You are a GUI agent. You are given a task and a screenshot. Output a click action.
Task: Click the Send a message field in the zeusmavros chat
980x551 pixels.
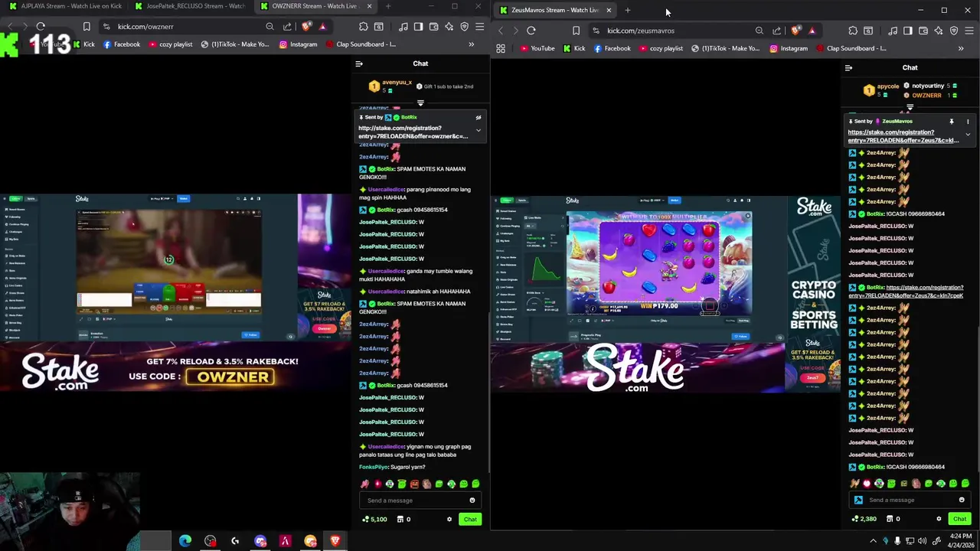(x=910, y=500)
